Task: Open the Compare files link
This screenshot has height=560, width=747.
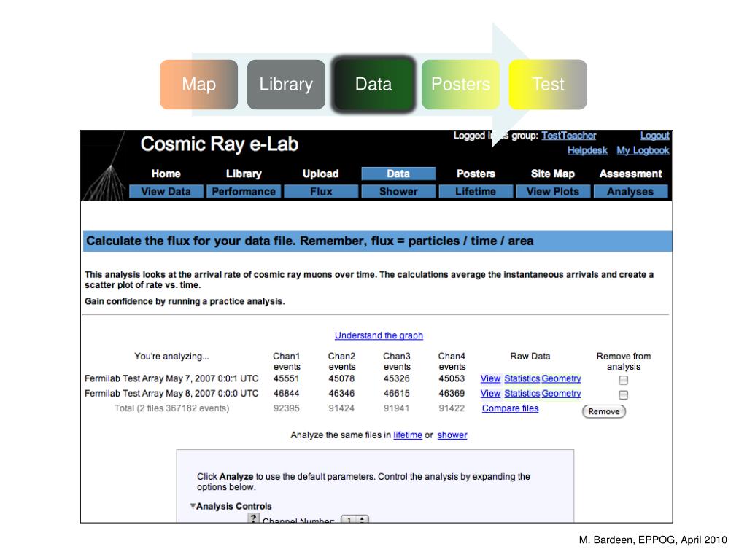Action: 510,408
